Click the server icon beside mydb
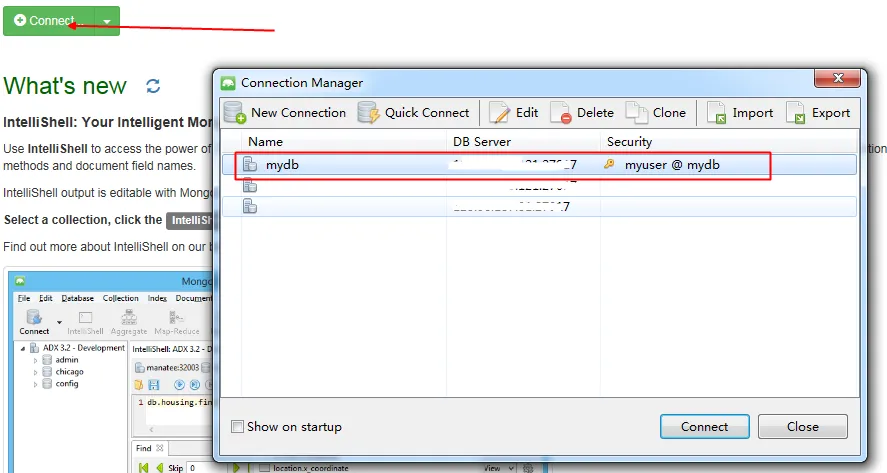This screenshot has width=887, height=473. coord(249,165)
